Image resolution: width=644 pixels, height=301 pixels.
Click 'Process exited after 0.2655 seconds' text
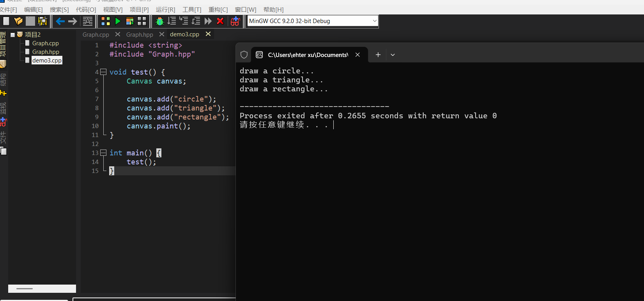(321, 116)
